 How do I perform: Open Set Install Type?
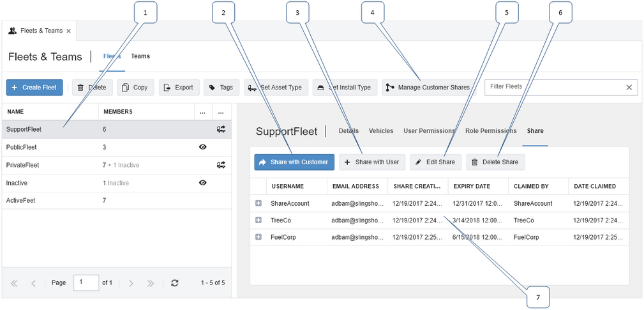pyautogui.click(x=345, y=88)
